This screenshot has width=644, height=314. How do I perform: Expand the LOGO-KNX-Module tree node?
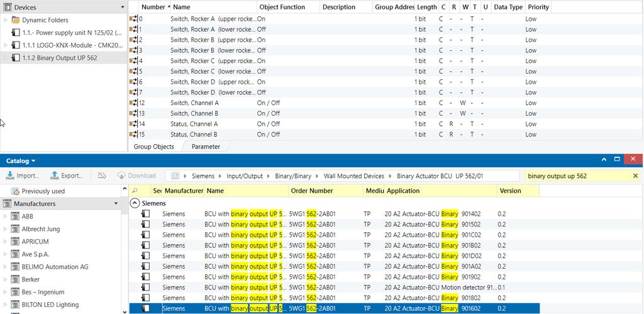5,45
